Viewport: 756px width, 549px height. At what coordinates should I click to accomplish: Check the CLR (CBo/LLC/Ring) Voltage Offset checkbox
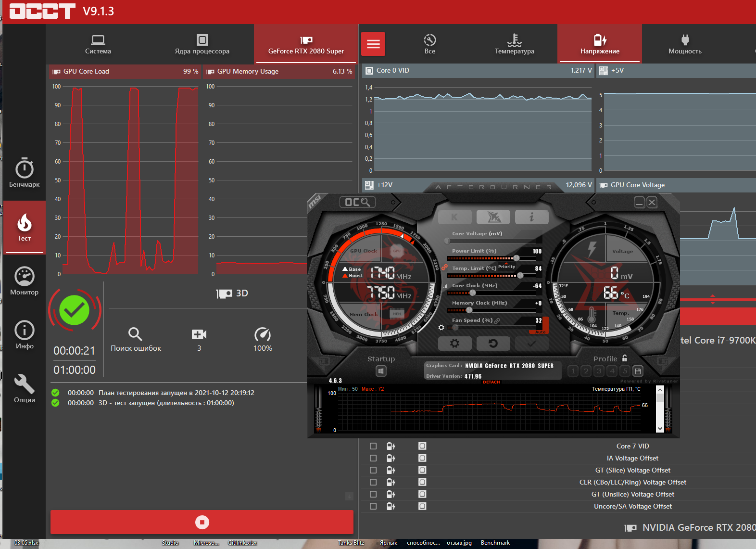pos(373,482)
